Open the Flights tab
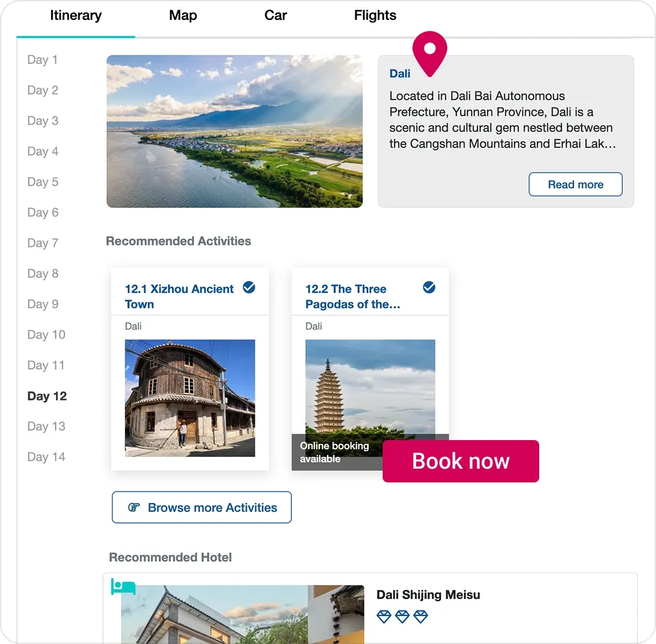The image size is (656, 644). pyautogui.click(x=375, y=16)
